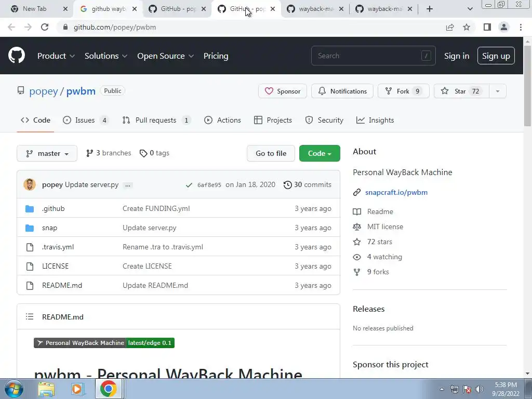
Task: Click the browser forward arrow
Action: pyautogui.click(x=28, y=27)
